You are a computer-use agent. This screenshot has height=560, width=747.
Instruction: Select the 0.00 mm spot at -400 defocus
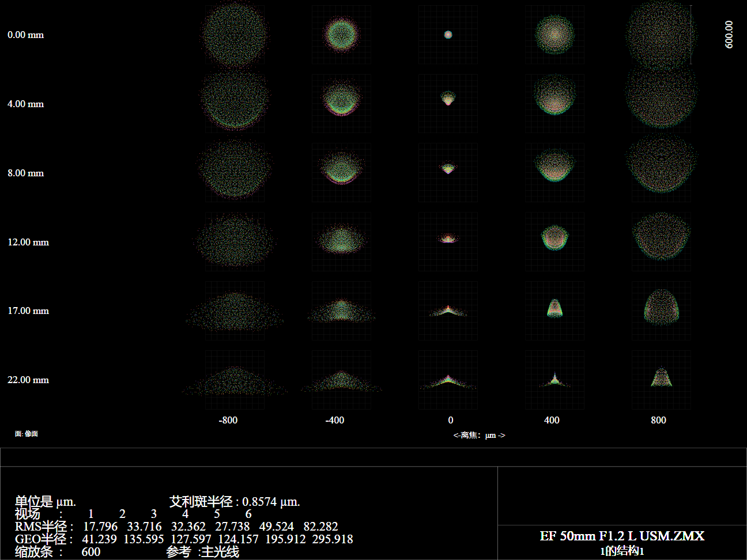(x=341, y=35)
